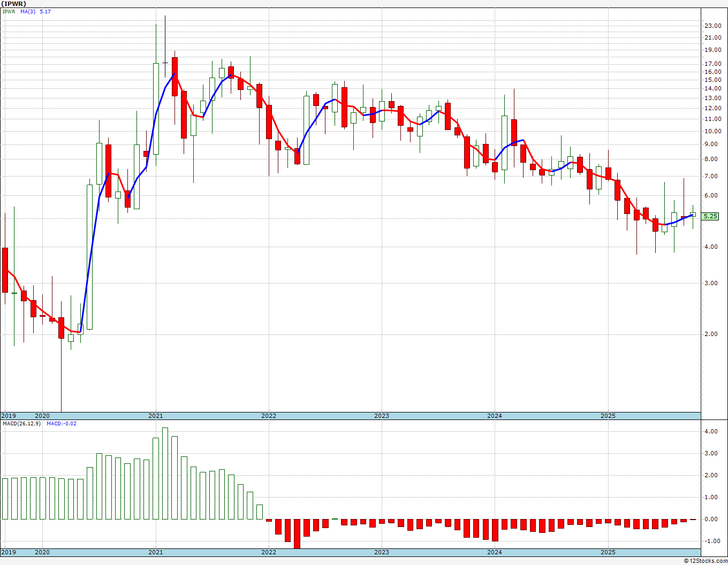Click the 16.00 price axis label
The height and width of the screenshot is (565, 728).
712,72
